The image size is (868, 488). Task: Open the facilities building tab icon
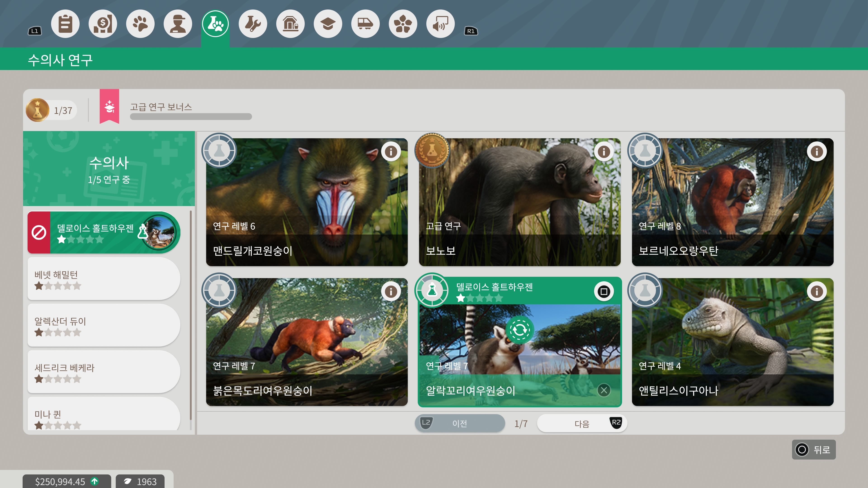(x=290, y=24)
